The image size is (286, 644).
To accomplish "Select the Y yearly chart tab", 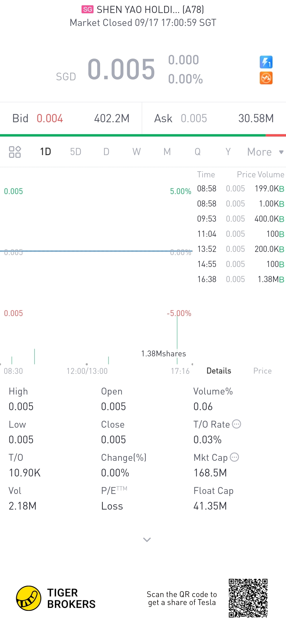I will coord(228,152).
